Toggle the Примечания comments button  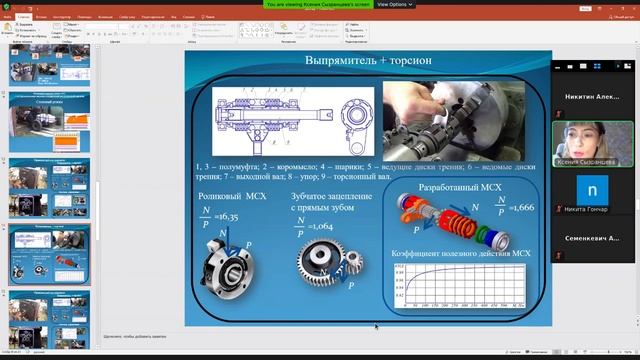(537, 352)
